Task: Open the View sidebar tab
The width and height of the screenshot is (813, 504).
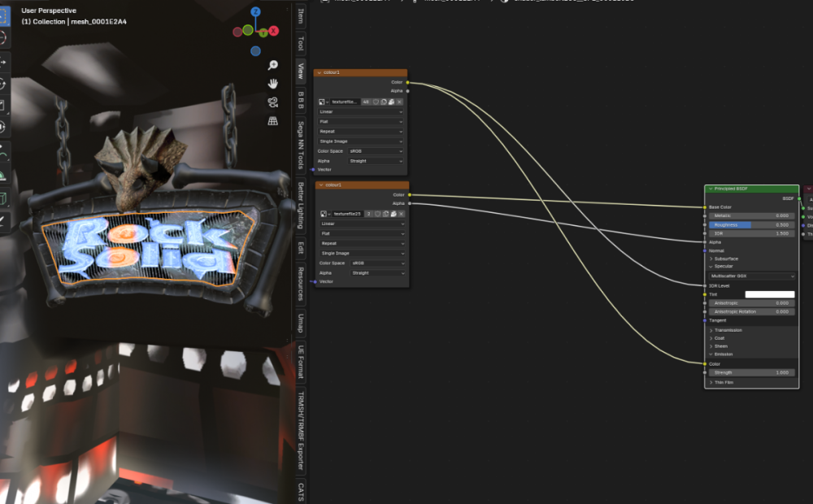Action: [300, 71]
